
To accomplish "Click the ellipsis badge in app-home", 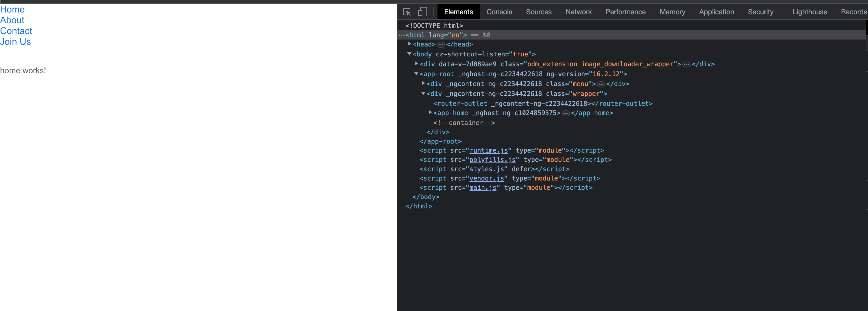I will coord(566,113).
